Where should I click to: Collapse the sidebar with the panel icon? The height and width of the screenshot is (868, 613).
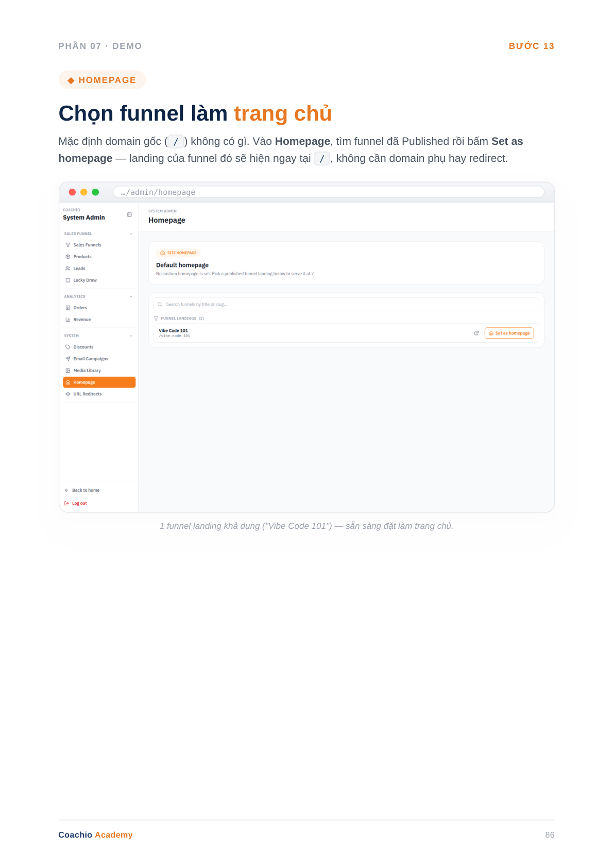point(129,215)
